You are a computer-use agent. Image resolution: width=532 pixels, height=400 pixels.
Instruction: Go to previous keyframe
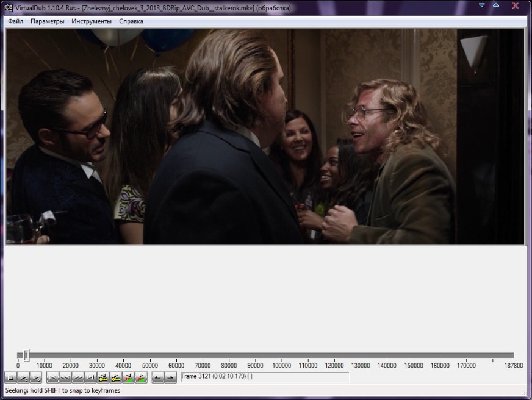(x=102, y=377)
